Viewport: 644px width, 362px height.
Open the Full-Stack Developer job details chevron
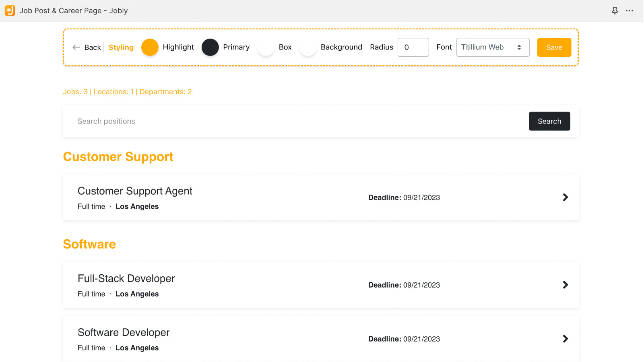pos(565,285)
